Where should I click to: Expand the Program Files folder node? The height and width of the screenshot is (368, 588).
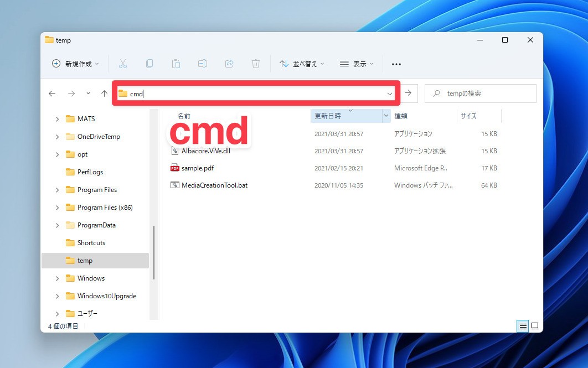(x=57, y=190)
